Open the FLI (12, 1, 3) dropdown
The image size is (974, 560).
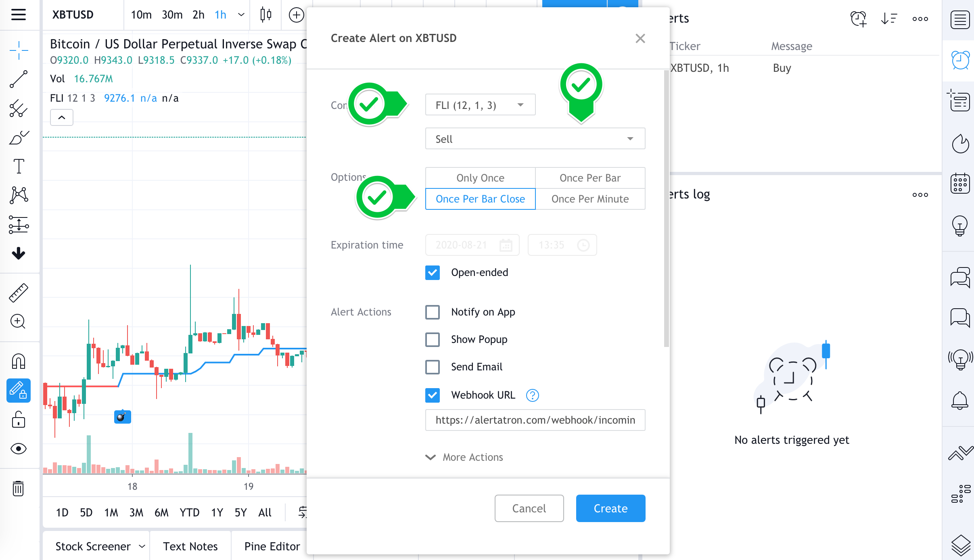[480, 104]
